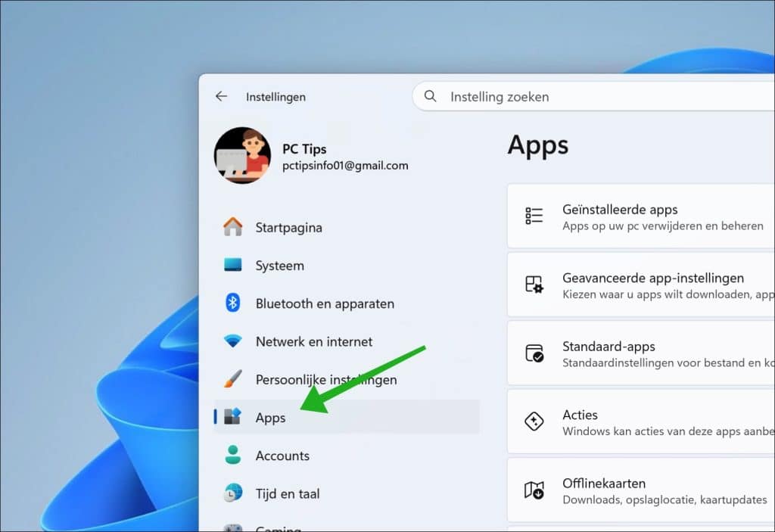The height and width of the screenshot is (532, 775).
Task: Click the search magnifier icon
Action: tap(429, 96)
